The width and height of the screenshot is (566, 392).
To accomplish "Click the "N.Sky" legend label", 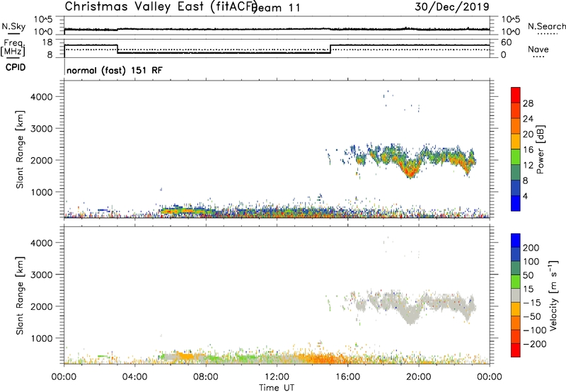I will pyautogui.click(x=13, y=26).
